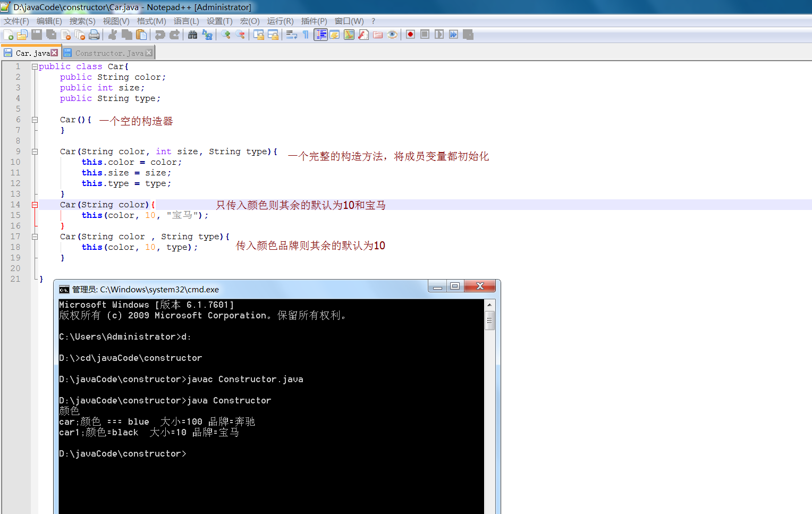The height and width of the screenshot is (514, 812).
Task: Toggle word wrap in toolbar
Action: [x=291, y=35]
